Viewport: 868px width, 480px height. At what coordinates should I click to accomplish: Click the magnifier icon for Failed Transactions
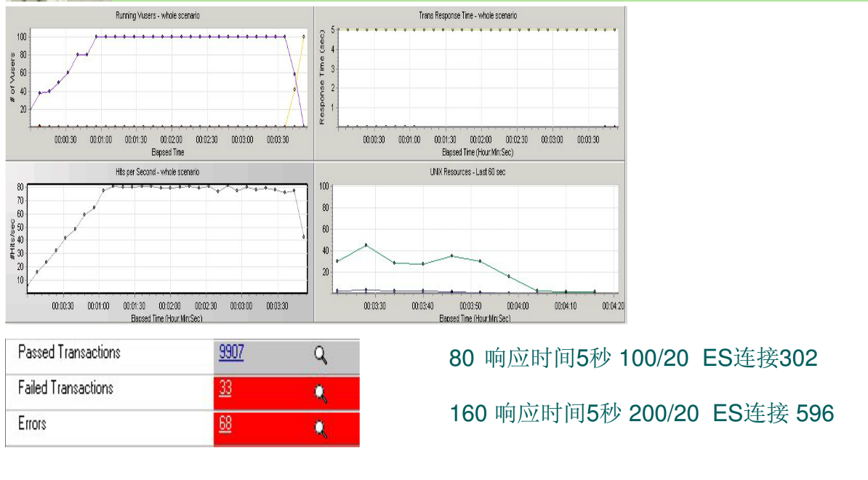[x=321, y=393]
